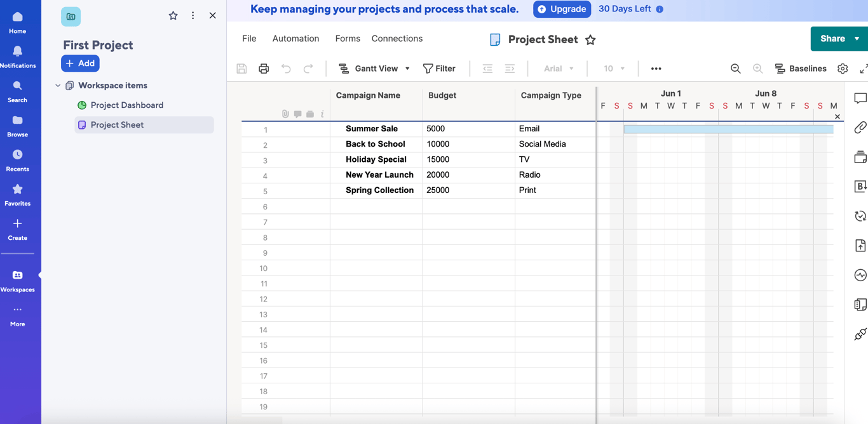This screenshot has width=868, height=424.
Task: Open the toolbar overflow ellipsis
Action: (x=656, y=69)
